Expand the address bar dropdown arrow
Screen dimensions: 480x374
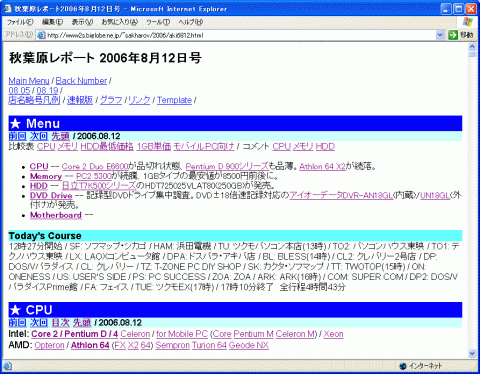click(440, 35)
